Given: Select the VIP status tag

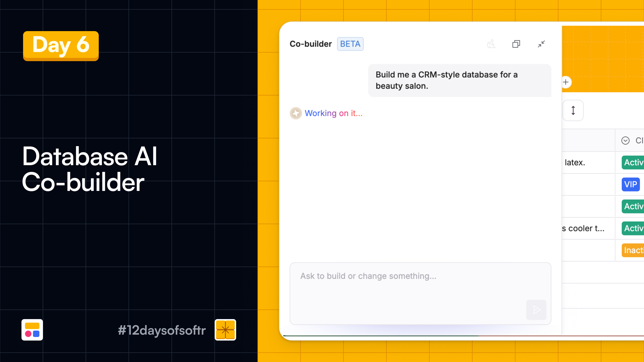Looking at the screenshot, I should coord(631,184).
